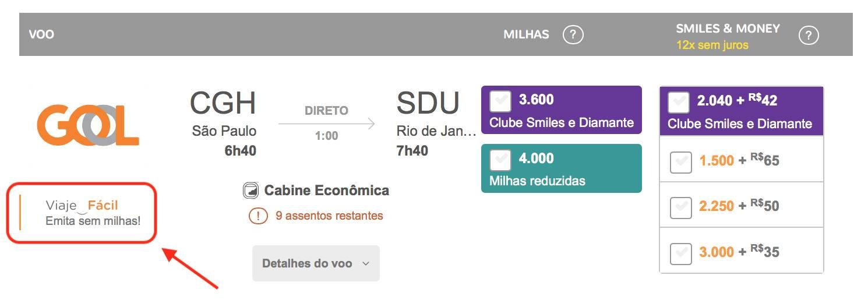Image resolution: width=868 pixels, height=303 pixels.
Task: Click the VOO column header
Action: pos(41,34)
